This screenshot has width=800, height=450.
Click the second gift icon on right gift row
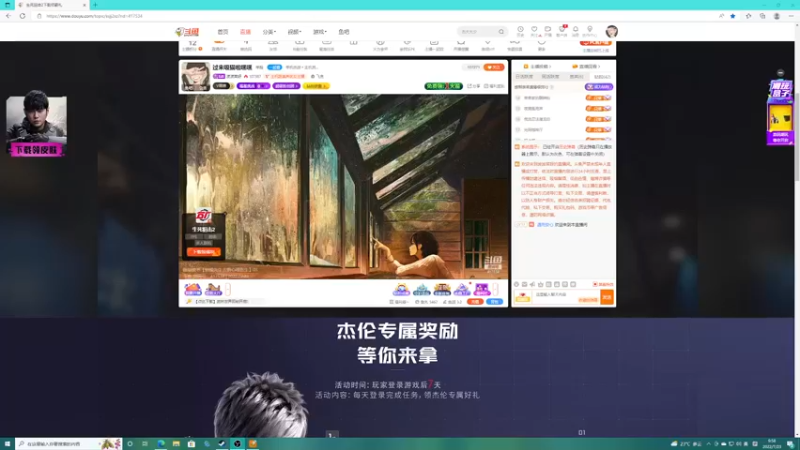point(421,290)
